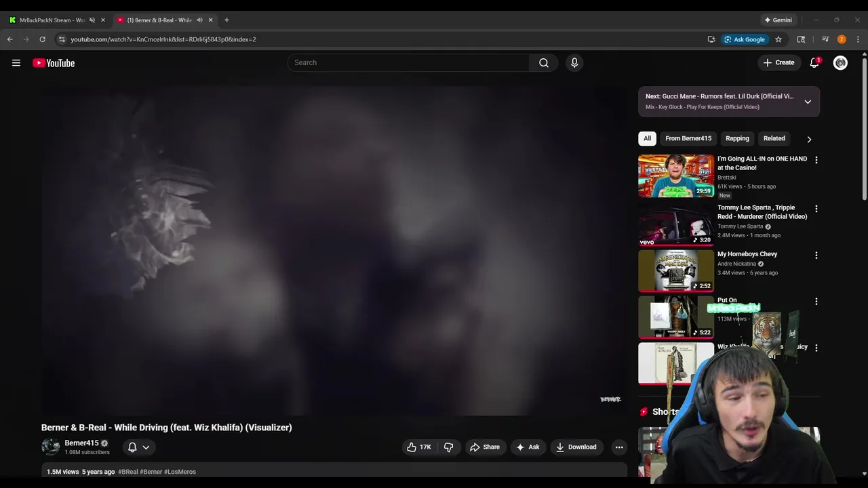The width and height of the screenshot is (868, 488).
Task: Click the Create button
Action: coord(779,62)
